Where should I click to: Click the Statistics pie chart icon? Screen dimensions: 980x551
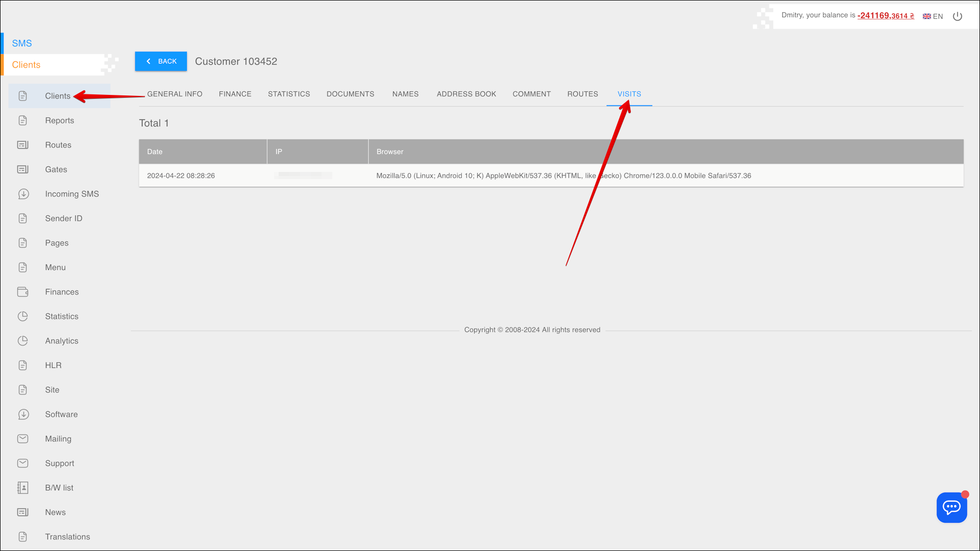pyautogui.click(x=23, y=316)
